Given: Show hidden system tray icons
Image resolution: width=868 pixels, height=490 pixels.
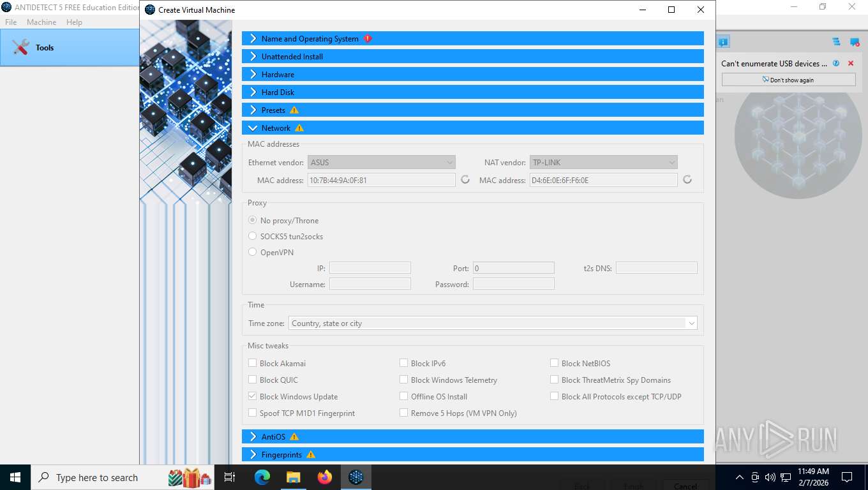Looking at the screenshot, I should (740, 477).
